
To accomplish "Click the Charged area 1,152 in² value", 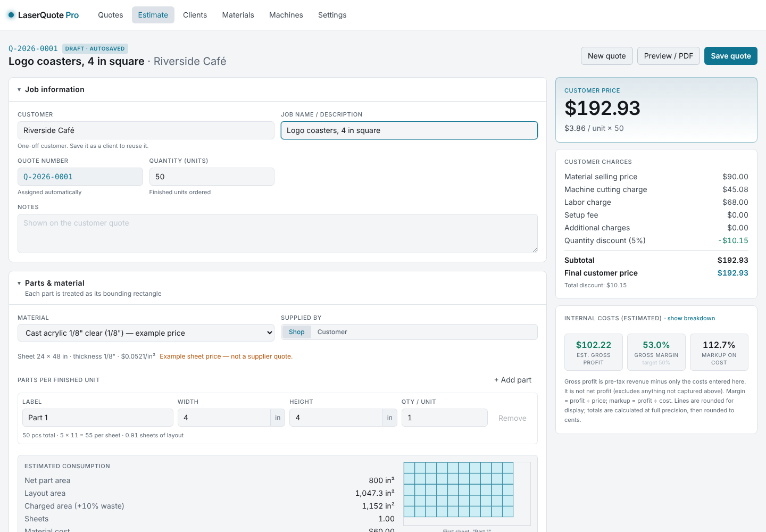I will point(378,506).
